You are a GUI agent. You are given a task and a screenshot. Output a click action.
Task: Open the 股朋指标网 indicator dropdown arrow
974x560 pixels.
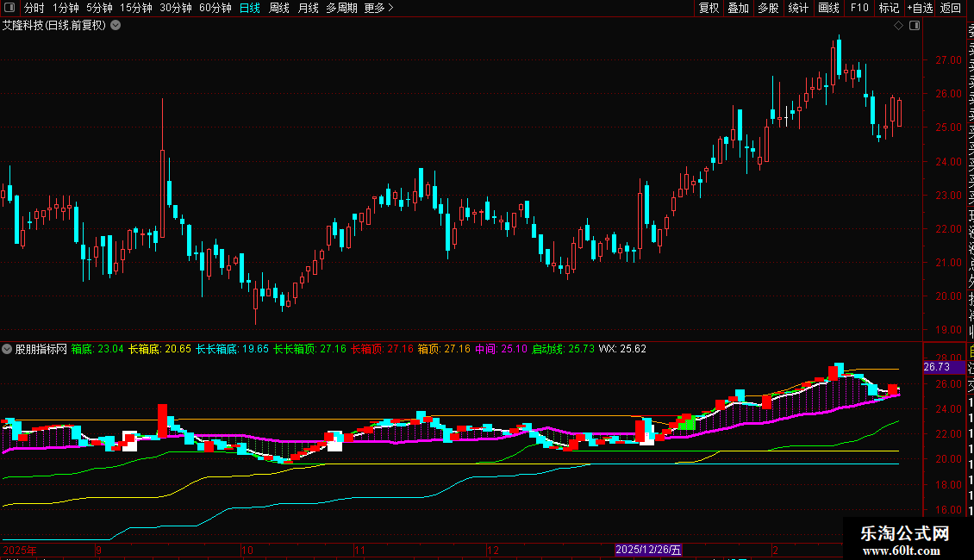(7, 349)
